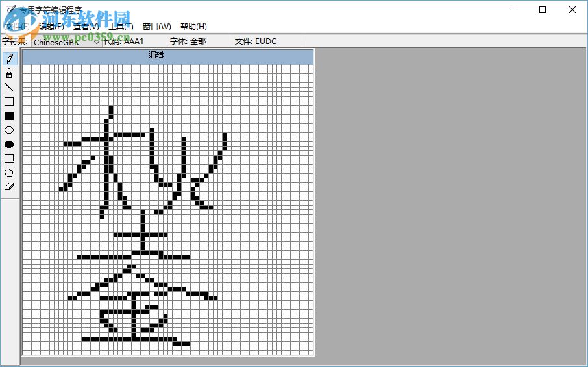Select the Filled Ellipse tool
Viewport: 588px width, 367px height.
9,144
